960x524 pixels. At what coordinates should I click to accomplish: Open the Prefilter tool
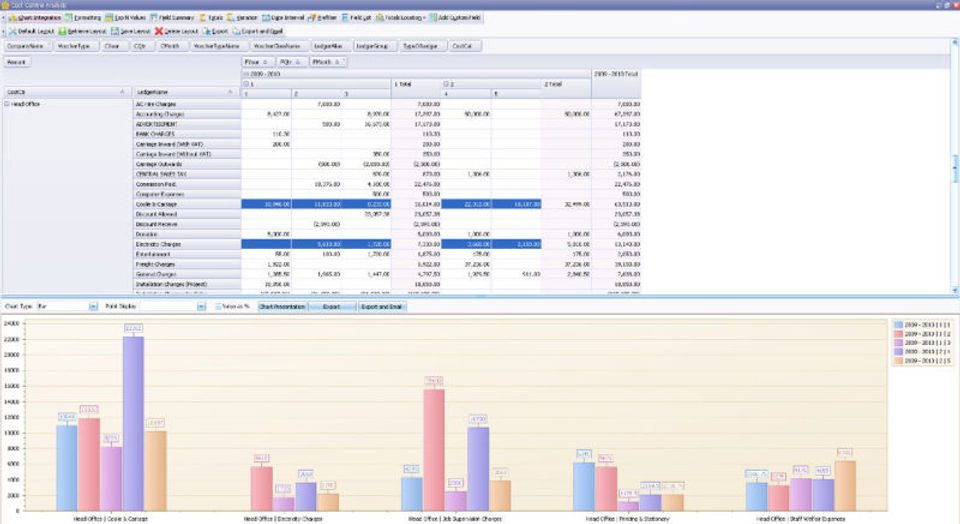click(323, 18)
